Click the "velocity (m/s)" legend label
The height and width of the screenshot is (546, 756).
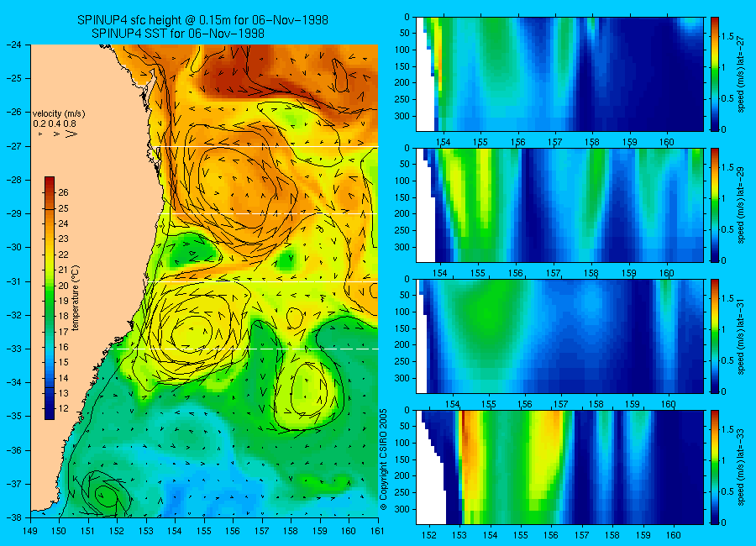point(59,114)
